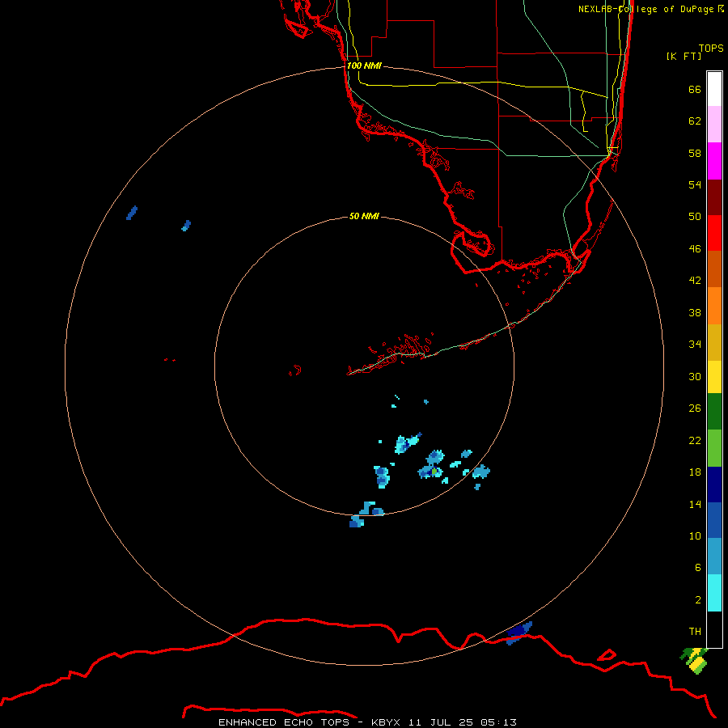
Task: Click the "11 JUL 25 05:13" timestamp
Action: (x=463, y=722)
